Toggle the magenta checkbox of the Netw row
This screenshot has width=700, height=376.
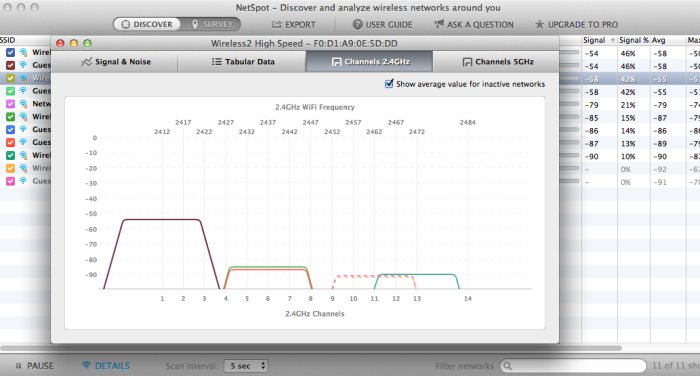[x=10, y=104]
